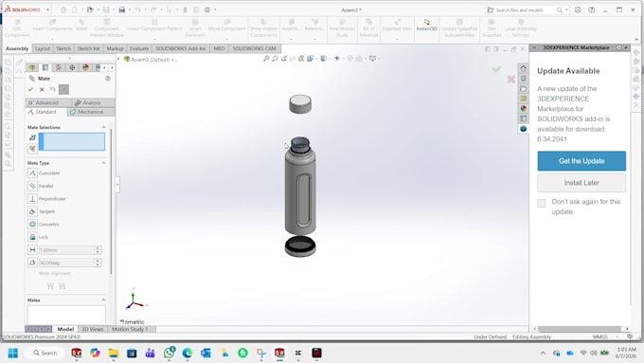
Task: Open Appearances color ball in task pane
Action: 523,109
